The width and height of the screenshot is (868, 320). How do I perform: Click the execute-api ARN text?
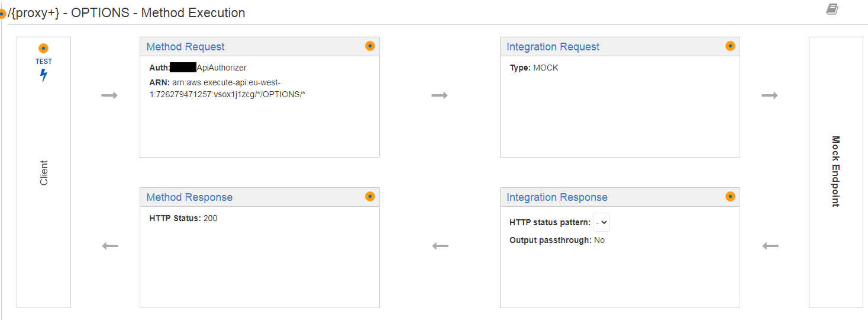pyautogui.click(x=227, y=88)
